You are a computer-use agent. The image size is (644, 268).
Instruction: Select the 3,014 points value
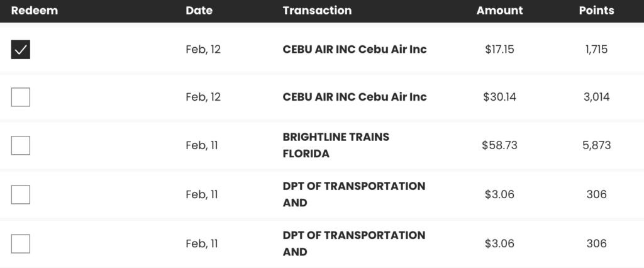[596, 97]
